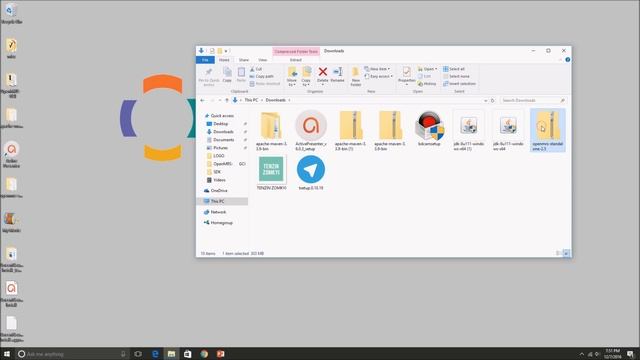
Task: Open the Copy to dropdown
Action: point(306,76)
